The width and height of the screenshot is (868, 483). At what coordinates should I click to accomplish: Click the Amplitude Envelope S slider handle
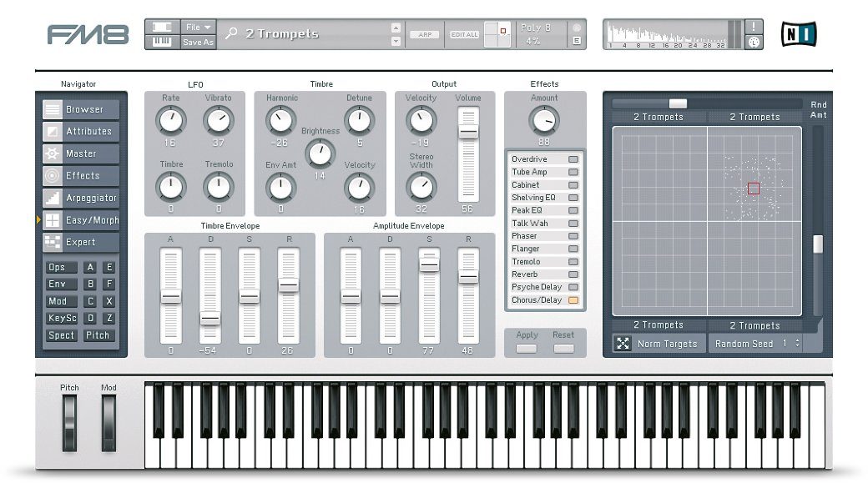pyautogui.click(x=429, y=265)
